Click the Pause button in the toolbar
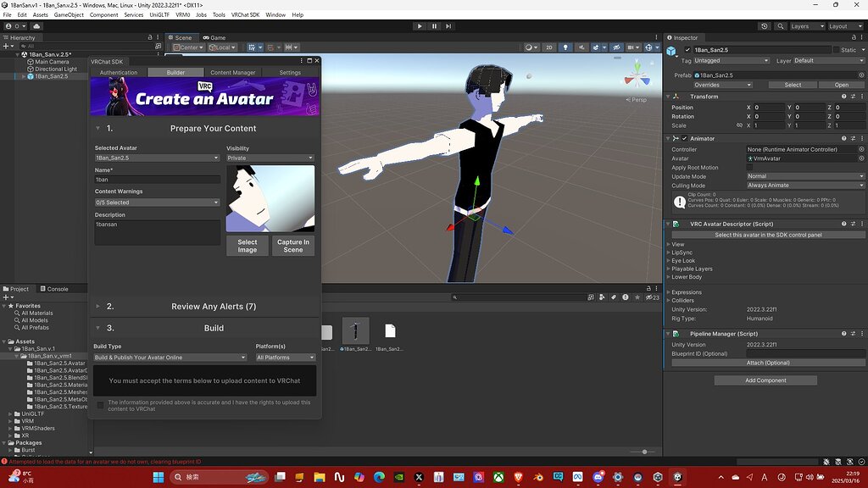 coord(433,25)
